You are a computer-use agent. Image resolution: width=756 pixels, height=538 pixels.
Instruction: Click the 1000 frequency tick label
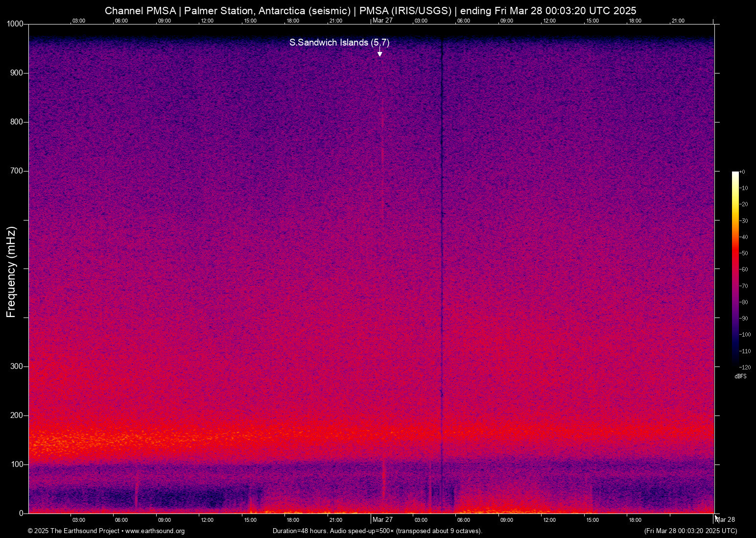click(x=14, y=23)
